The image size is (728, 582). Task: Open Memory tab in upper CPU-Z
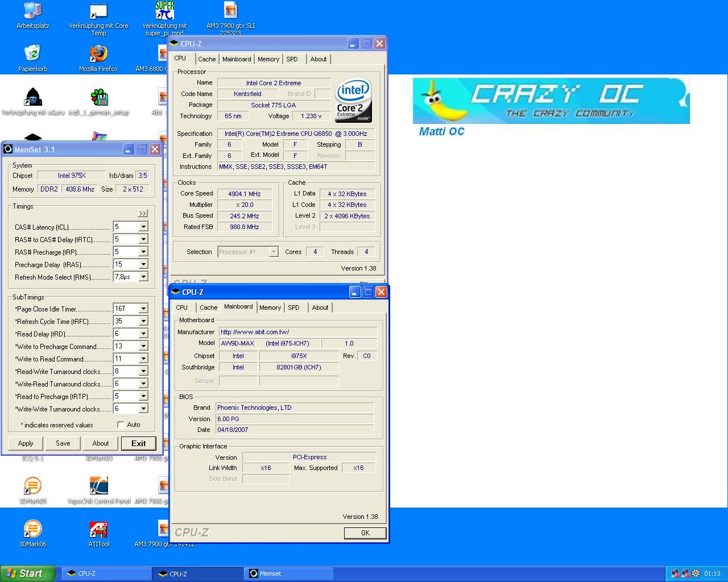(268, 59)
